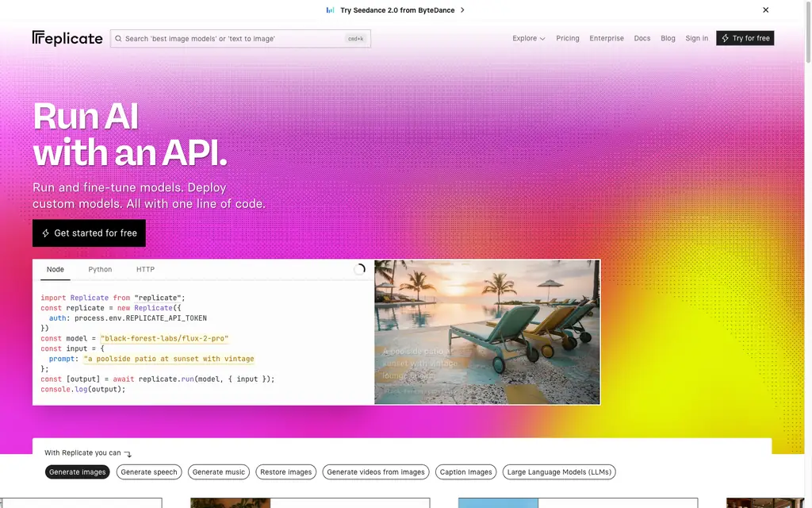Click the bar chart icon in banner
This screenshot has height=508, width=812.
click(x=330, y=10)
